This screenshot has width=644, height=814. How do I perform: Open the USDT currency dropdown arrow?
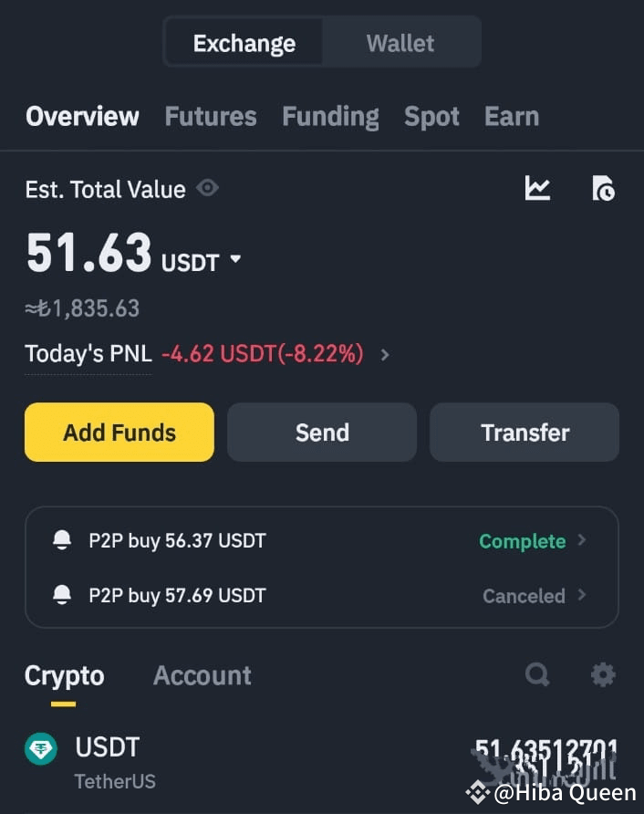(x=235, y=260)
